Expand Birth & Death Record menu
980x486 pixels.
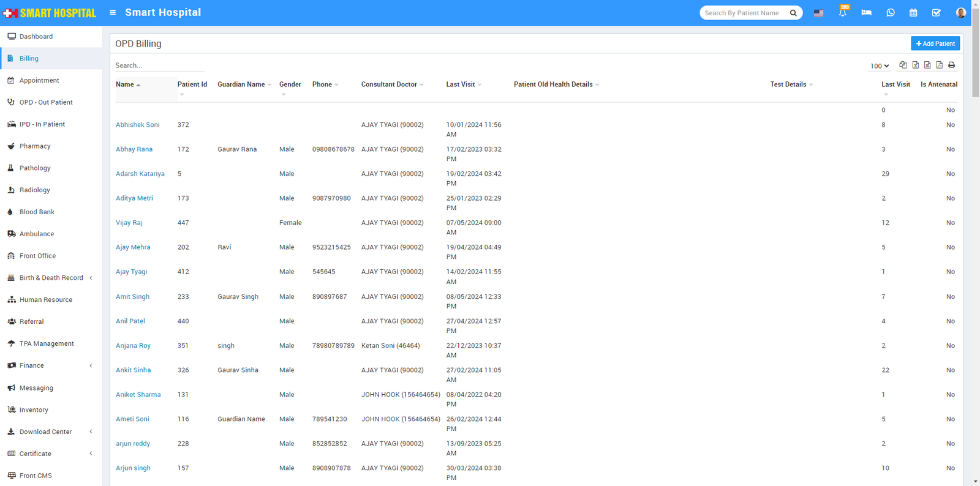(x=51, y=278)
